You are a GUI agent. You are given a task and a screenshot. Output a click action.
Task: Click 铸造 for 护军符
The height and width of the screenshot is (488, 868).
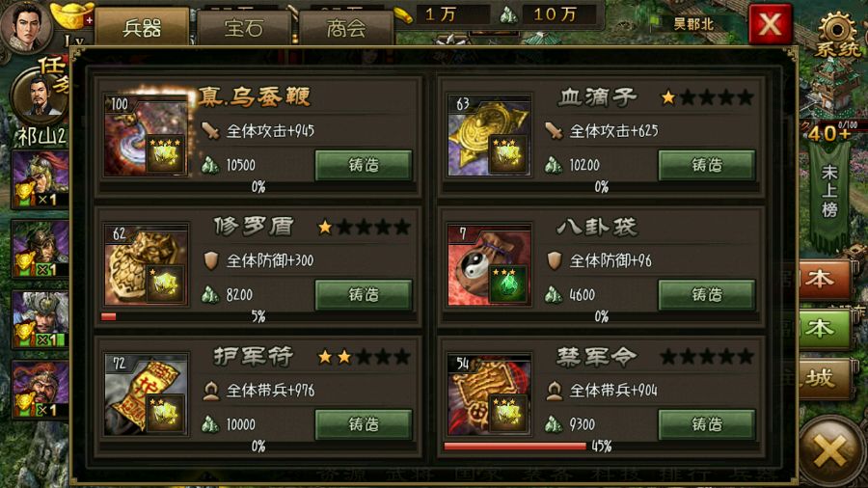tap(364, 424)
